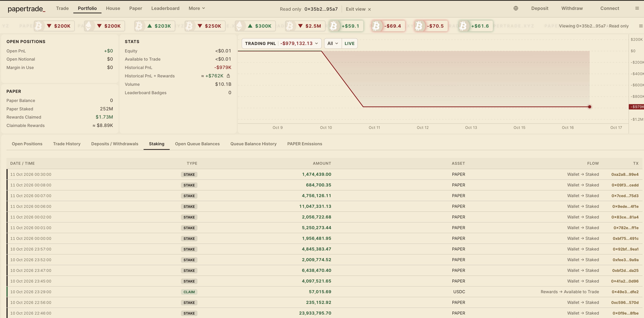Click the $203K up ticker chip

pyautogui.click(x=155, y=26)
